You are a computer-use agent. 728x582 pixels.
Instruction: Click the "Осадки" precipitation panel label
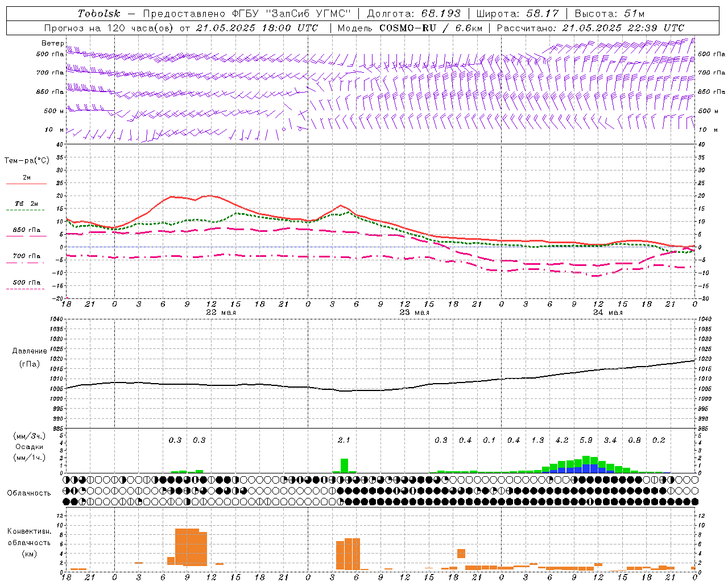pos(29,447)
